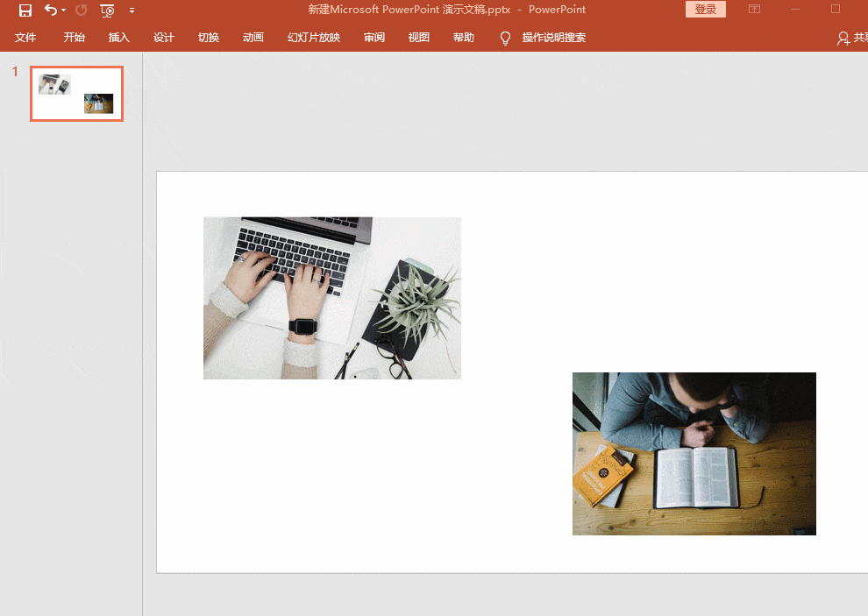Save the presentation with the floppy disk icon
The height and width of the screenshot is (616, 868).
[x=25, y=10]
